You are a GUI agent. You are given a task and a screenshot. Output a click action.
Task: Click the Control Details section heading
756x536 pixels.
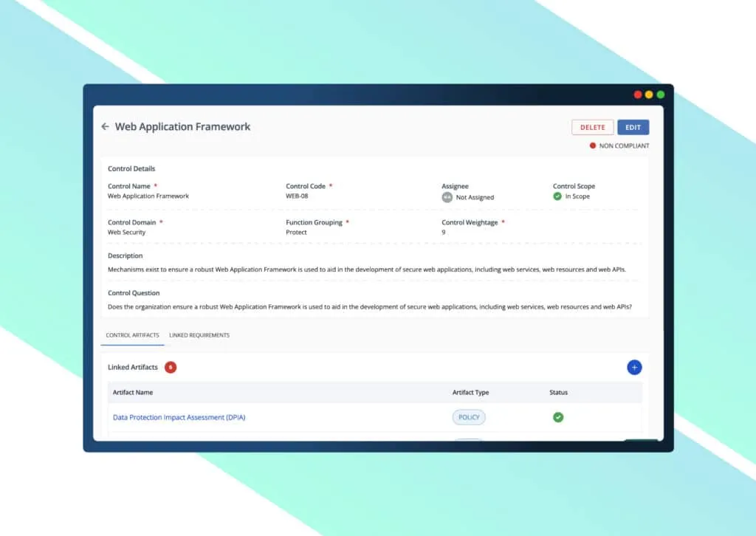point(131,169)
